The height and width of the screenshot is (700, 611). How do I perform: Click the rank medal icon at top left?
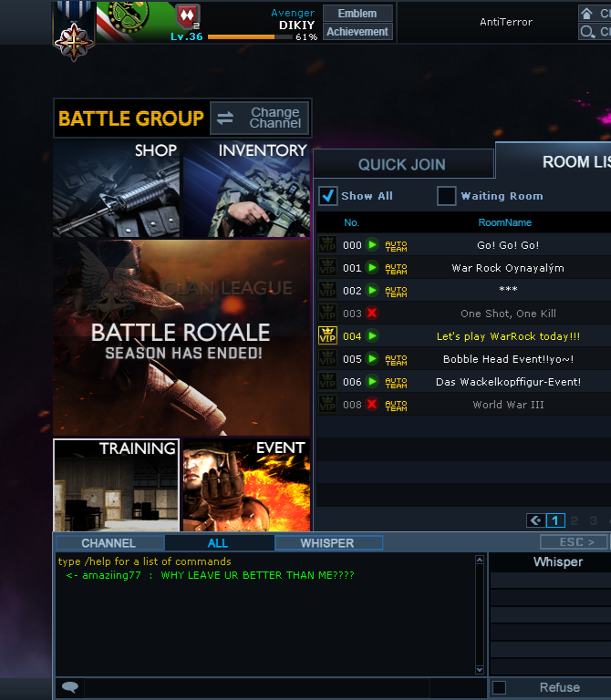point(74,32)
